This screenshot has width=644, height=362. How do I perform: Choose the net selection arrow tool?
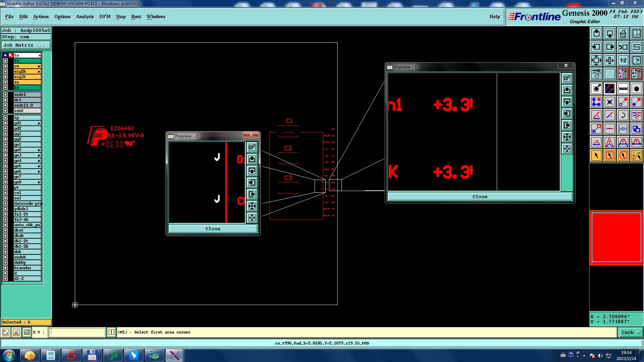(636, 156)
